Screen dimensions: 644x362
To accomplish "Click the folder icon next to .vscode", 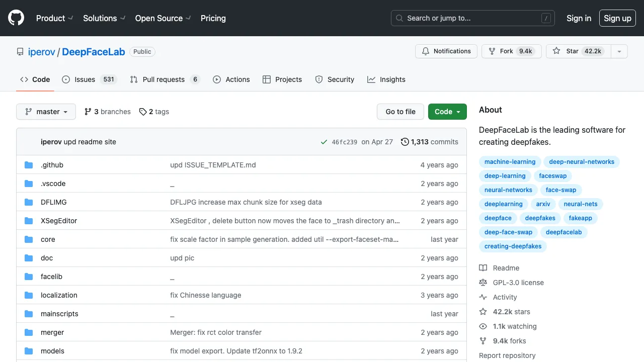I will 29,184.
